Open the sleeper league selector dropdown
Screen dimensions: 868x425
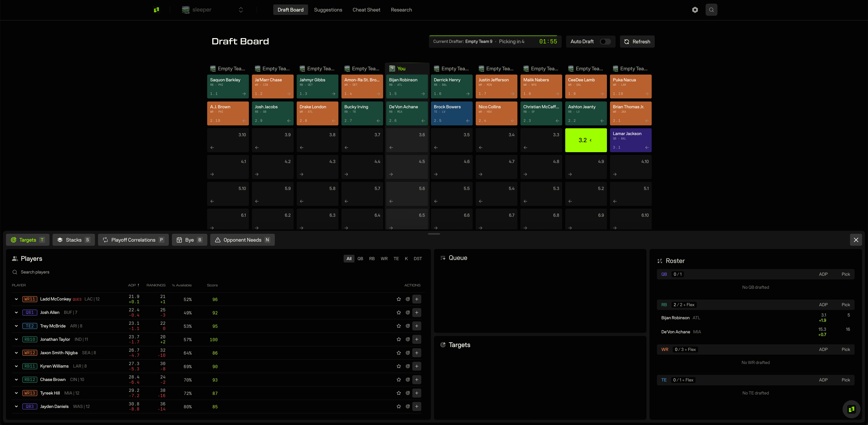(213, 10)
